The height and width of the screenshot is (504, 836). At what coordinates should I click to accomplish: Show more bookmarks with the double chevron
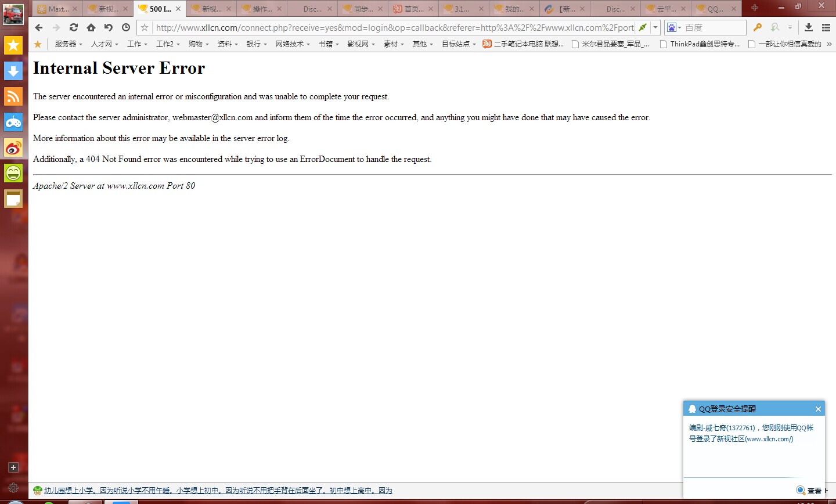click(x=829, y=44)
